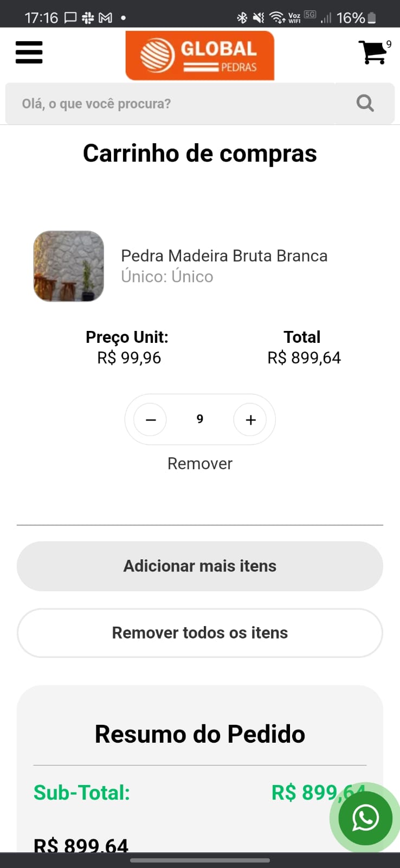The image size is (400, 868).
Task: Decrease quantity with the minus button
Action: click(x=151, y=419)
